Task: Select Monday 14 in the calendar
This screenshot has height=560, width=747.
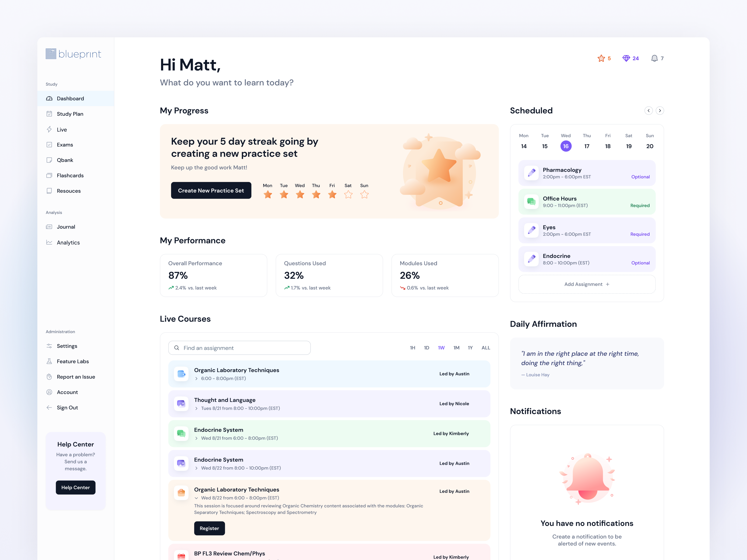Action: [524, 146]
